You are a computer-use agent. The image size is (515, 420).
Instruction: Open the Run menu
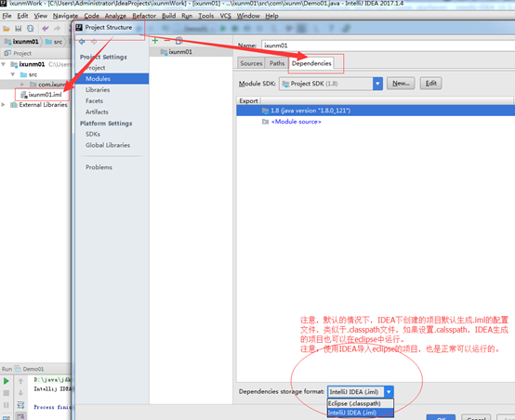point(187,16)
